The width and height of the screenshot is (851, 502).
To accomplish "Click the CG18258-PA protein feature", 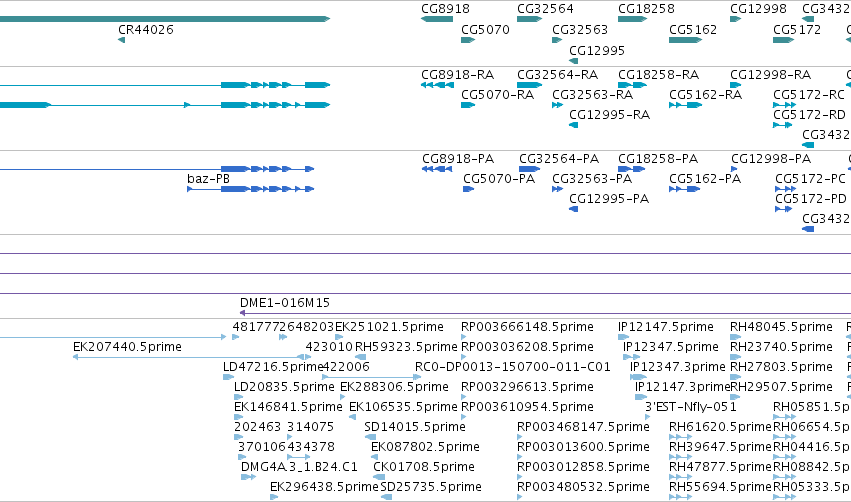I will 632,169.
